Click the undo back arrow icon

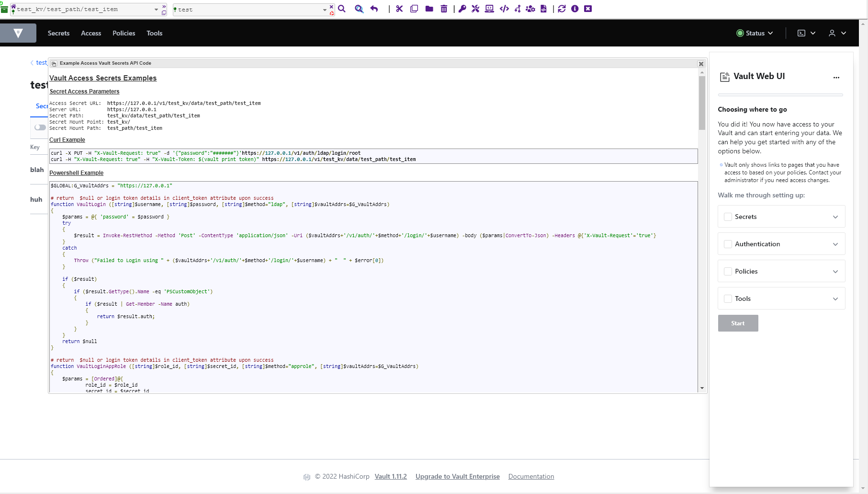coord(374,9)
